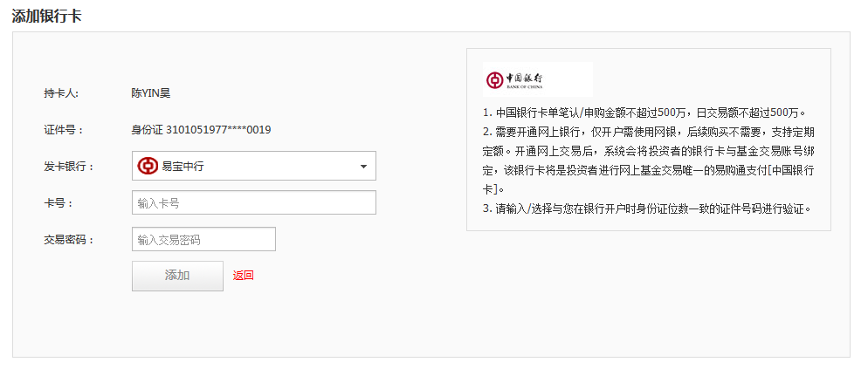The height and width of the screenshot is (369, 868).
Task: Click the 发卡银行 label
Action: pyautogui.click(x=69, y=166)
